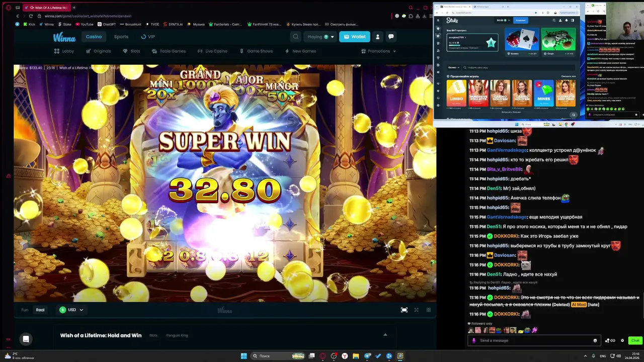Open the Immersive Roulette thumbnail in Stake window
Image resolution: width=644 pixels, height=362 pixels.
[478, 94]
